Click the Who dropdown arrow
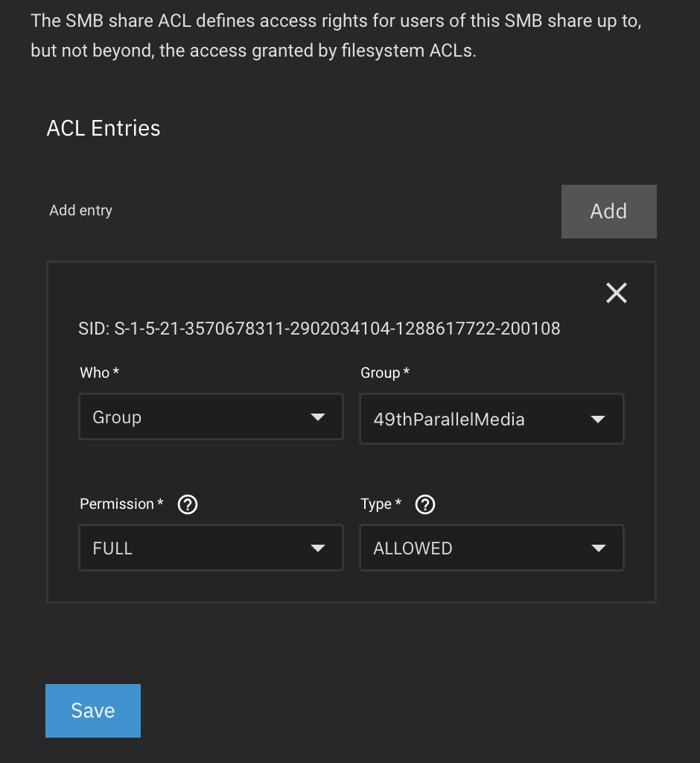Screen dimensions: 700x763 [x=318, y=417]
